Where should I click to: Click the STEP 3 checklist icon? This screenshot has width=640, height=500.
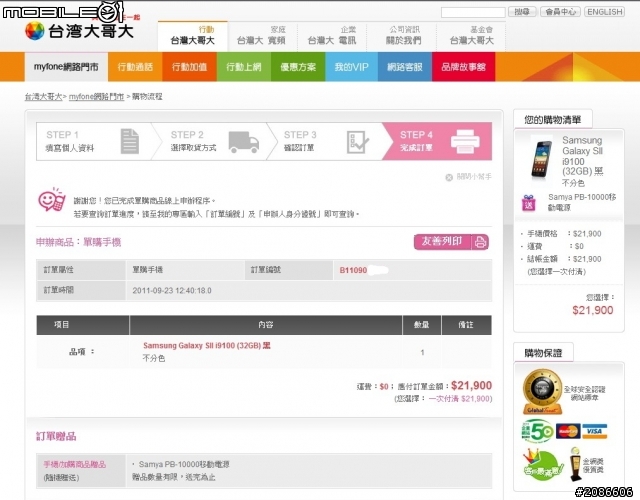pos(358,142)
